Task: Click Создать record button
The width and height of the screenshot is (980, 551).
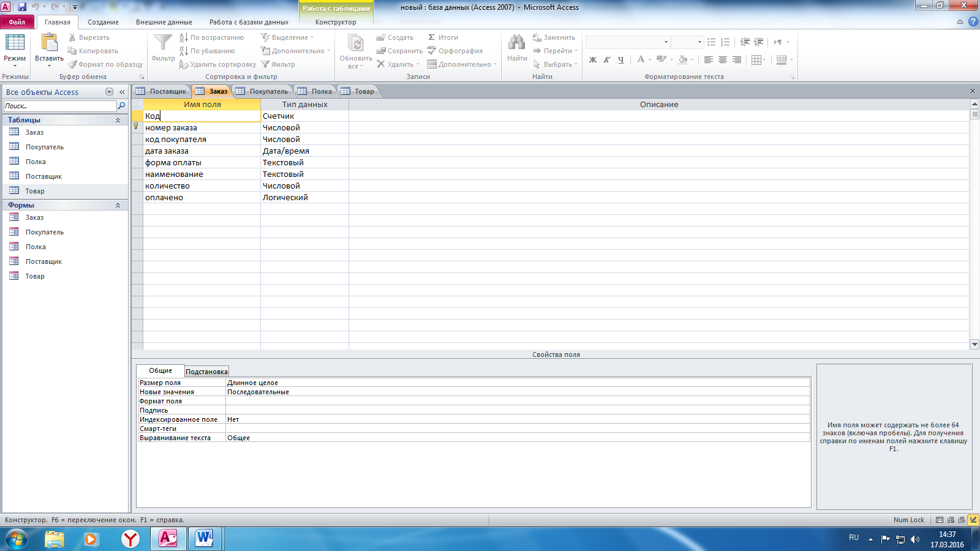Action: (394, 37)
